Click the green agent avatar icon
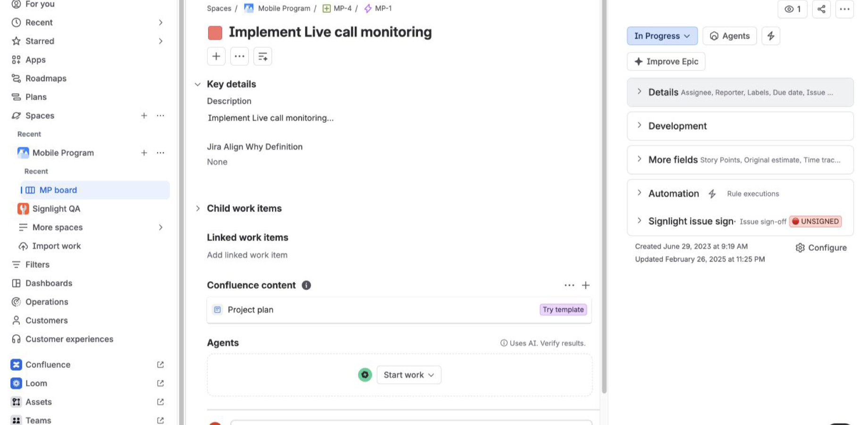868x425 pixels. pyautogui.click(x=365, y=375)
